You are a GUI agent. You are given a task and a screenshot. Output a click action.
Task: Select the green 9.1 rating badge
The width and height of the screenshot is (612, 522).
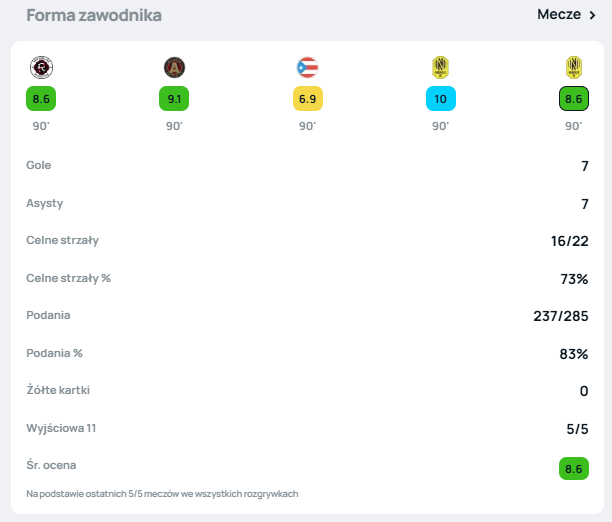point(174,99)
